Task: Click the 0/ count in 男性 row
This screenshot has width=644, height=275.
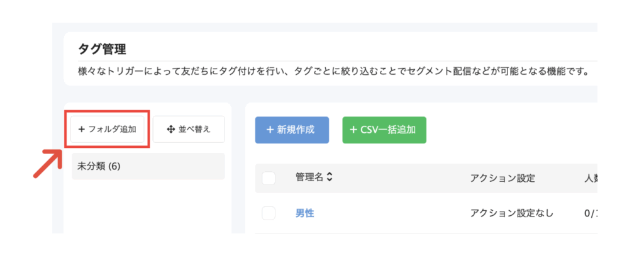Action: click(x=591, y=213)
